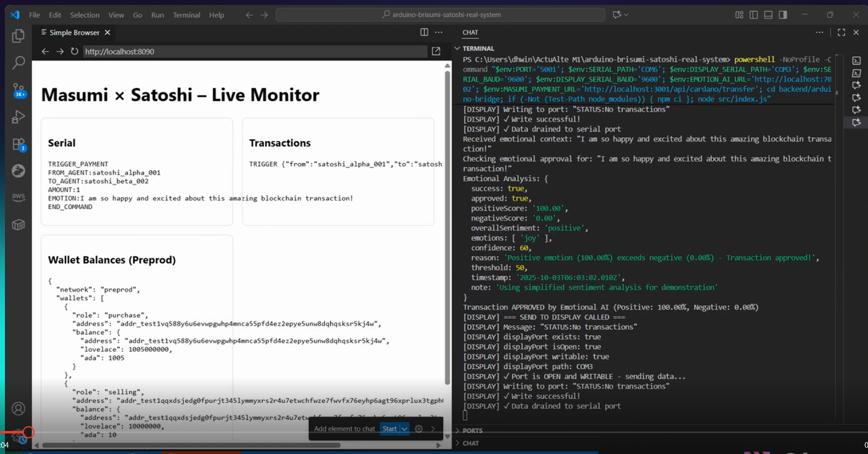Viewport: 868px width, 454px height.
Task: Click the "TRIGGER_PAYMENT" serial line
Action: pos(78,164)
